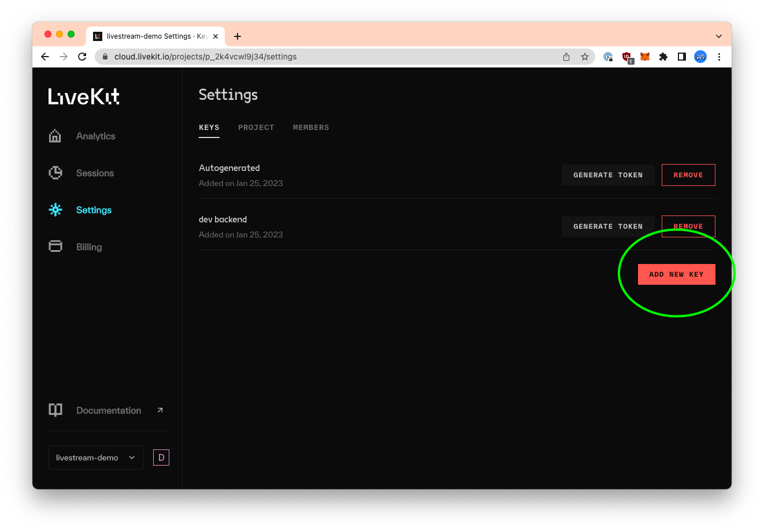Generate token for the Autogenerated key

coord(607,175)
